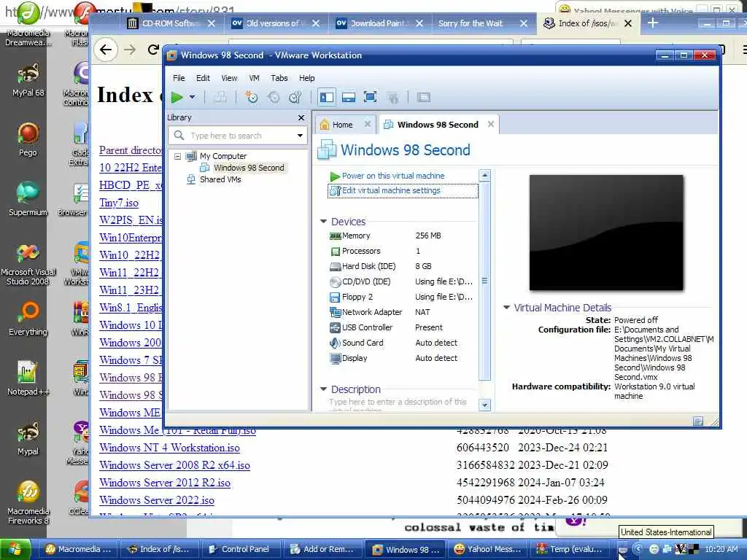
Task: Click the send Ctrl+Alt+Del toolbar icon
Action: click(220, 97)
